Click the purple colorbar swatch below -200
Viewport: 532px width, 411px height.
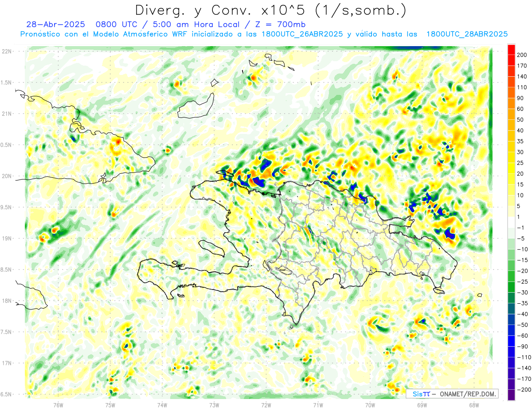tap(512, 395)
